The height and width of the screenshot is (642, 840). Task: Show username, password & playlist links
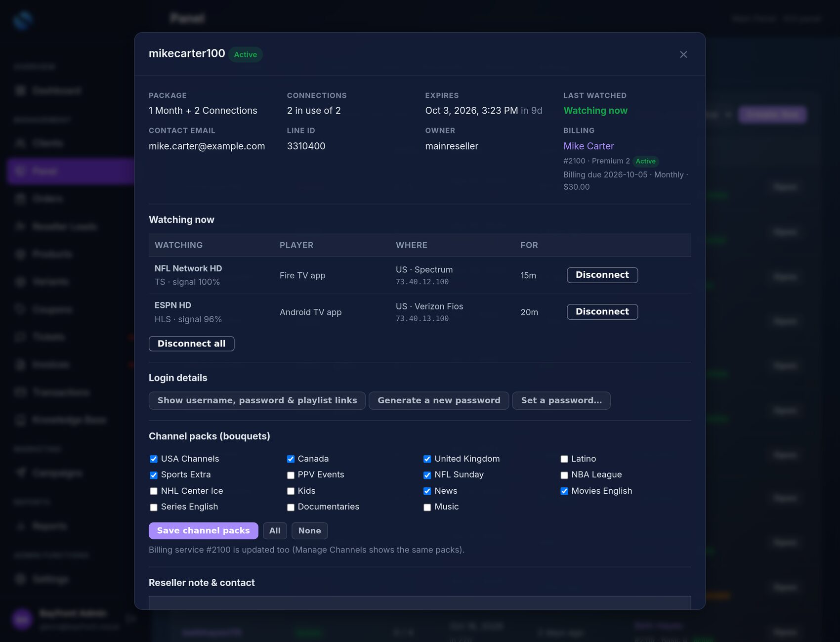coord(257,400)
